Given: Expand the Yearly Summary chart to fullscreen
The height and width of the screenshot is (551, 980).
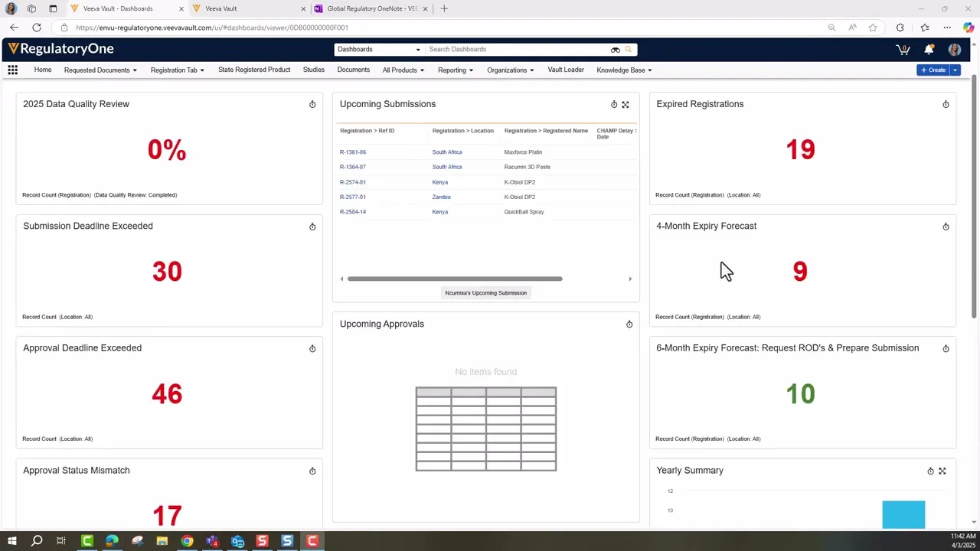Looking at the screenshot, I should (x=942, y=471).
